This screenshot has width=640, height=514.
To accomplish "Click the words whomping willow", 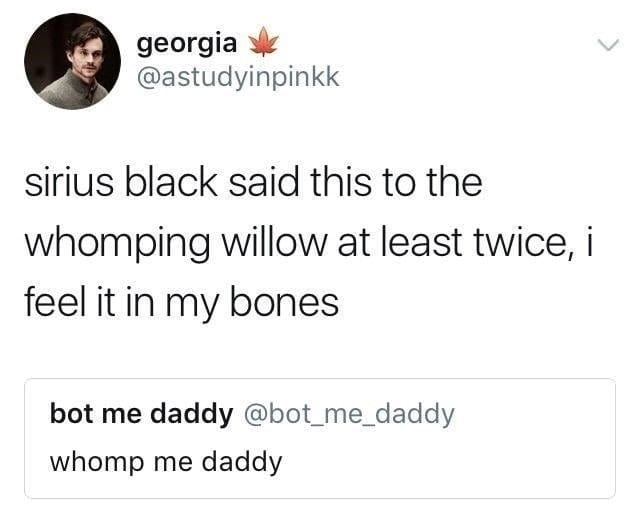I will point(176,243).
